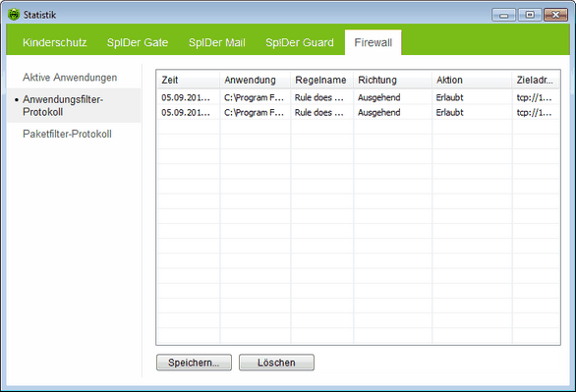Open Paketfilter-Protokoll in sidebar

pyautogui.click(x=67, y=134)
